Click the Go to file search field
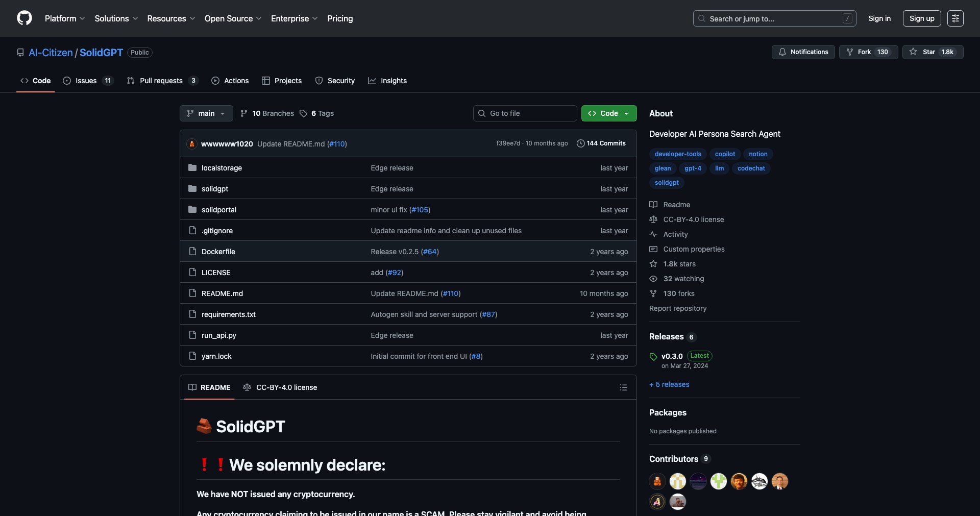 pyautogui.click(x=525, y=113)
